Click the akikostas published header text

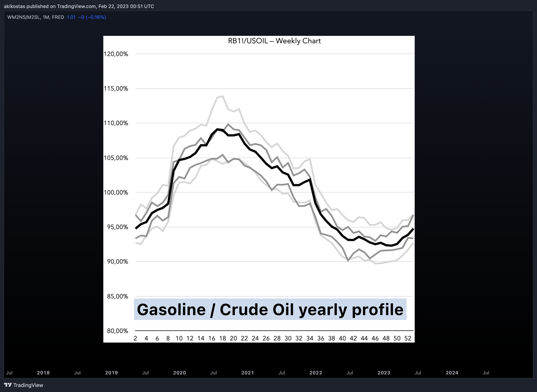(x=79, y=6)
